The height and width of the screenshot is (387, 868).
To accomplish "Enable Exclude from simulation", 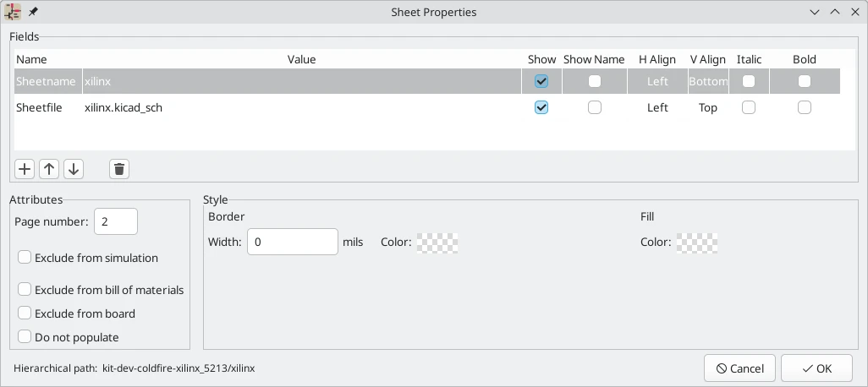I will (x=25, y=258).
